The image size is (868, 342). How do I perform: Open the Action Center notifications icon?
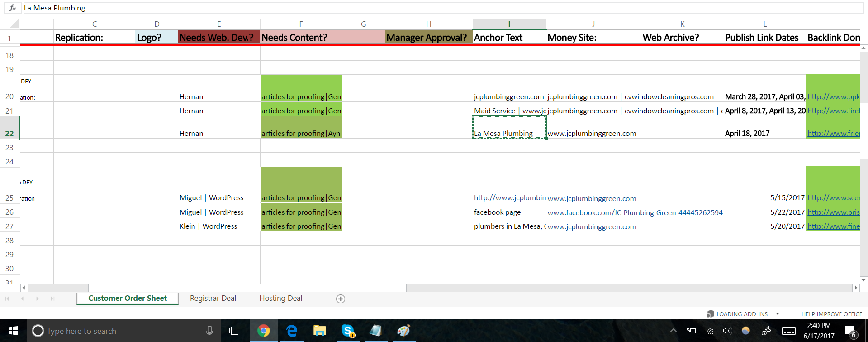849,331
